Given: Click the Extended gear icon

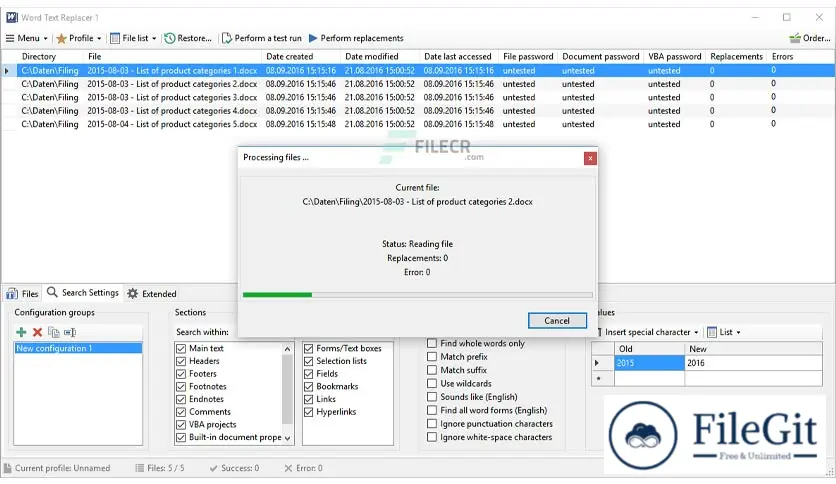Looking at the screenshot, I should click(x=132, y=294).
